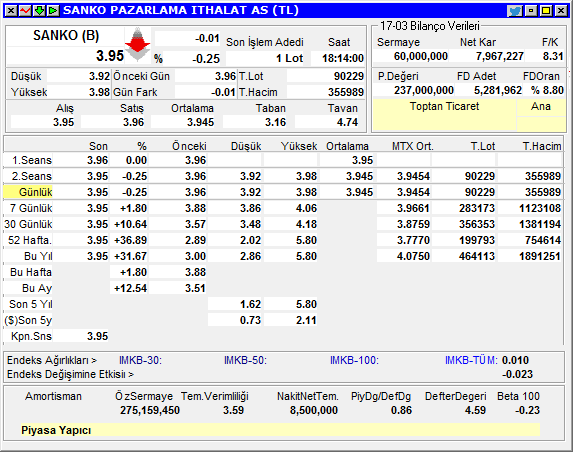Click the Ana market field
Image resolution: width=573 pixels, height=452 pixels.
[x=541, y=107]
